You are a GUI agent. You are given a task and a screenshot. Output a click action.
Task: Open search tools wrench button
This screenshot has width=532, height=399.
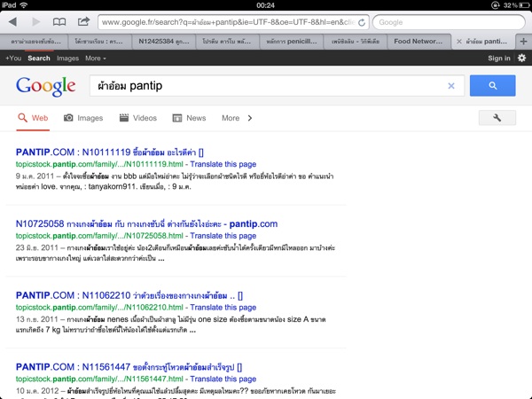[497, 118]
